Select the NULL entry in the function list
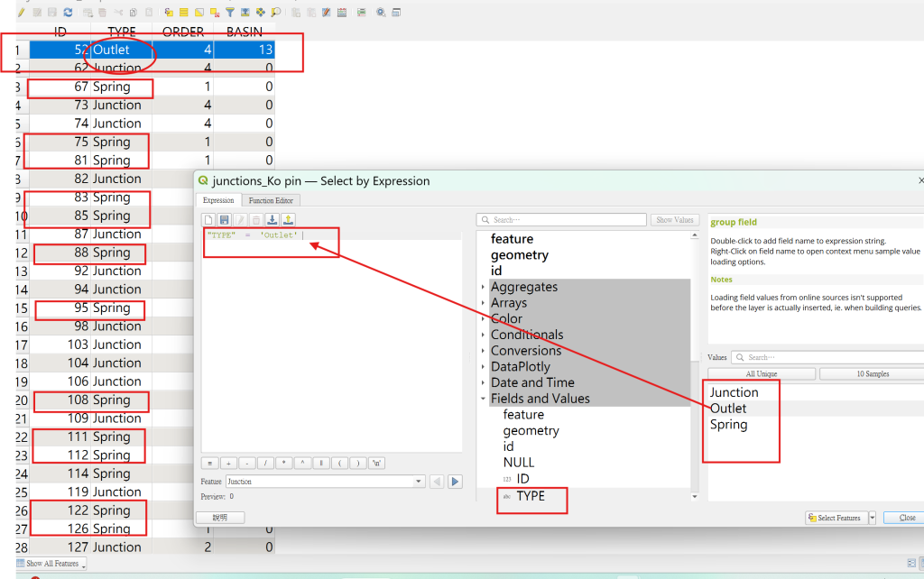 click(519, 463)
